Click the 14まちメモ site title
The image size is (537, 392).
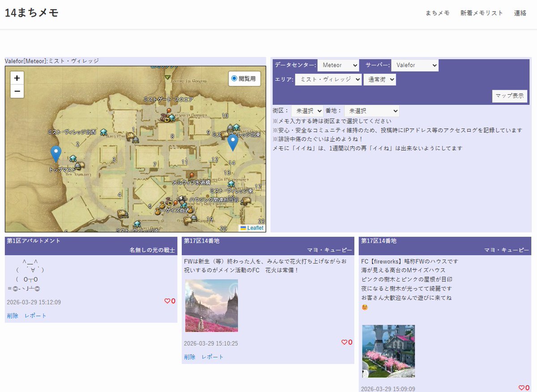coord(32,13)
